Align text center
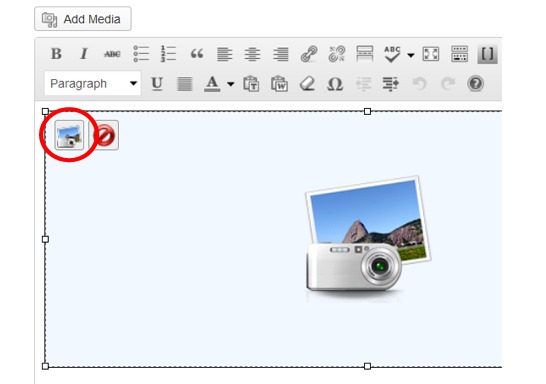This screenshot has width=546, height=384. (252, 54)
